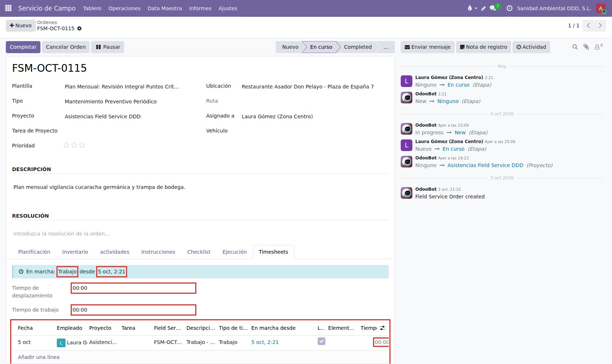Select the Completed stage in status bar

(x=358, y=47)
